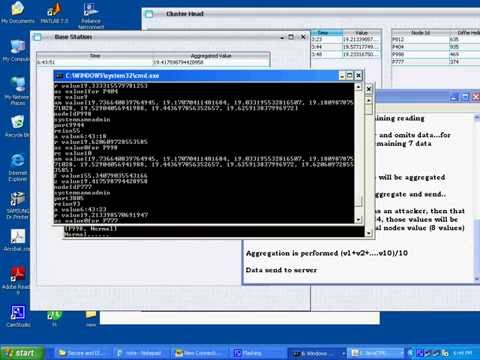Click the description panel scrollbar up arrow
The width and height of the screenshot is (480, 360).
[x=477, y=117]
